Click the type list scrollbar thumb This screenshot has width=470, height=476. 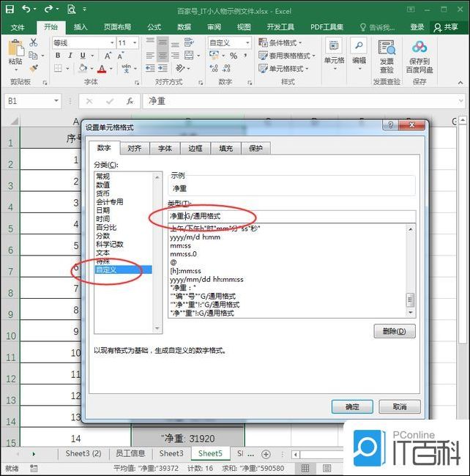click(410, 300)
